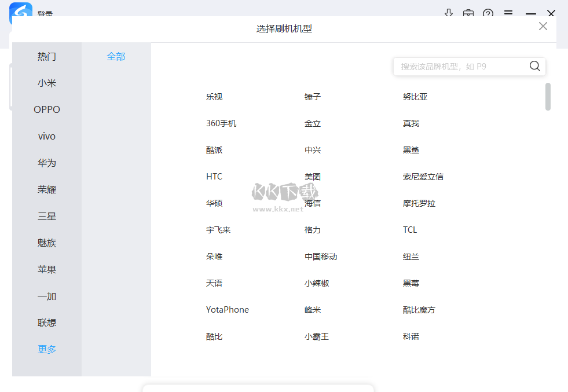Choose the 360手机 brand
The width and height of the screenshot is (568, 392).
coord(221,123)
